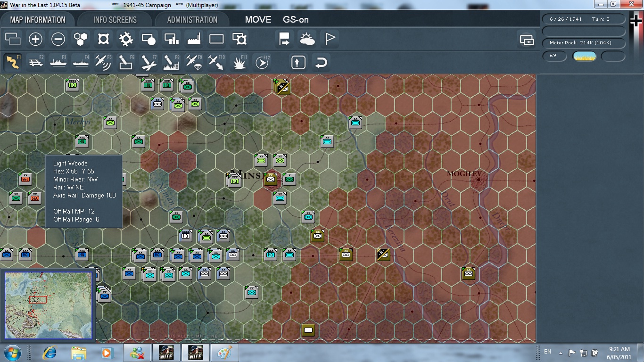Switch to the ADMINISTRATION tab
Image resolution: width=644 pixels, height=362 pixels.
click(192, 20)
